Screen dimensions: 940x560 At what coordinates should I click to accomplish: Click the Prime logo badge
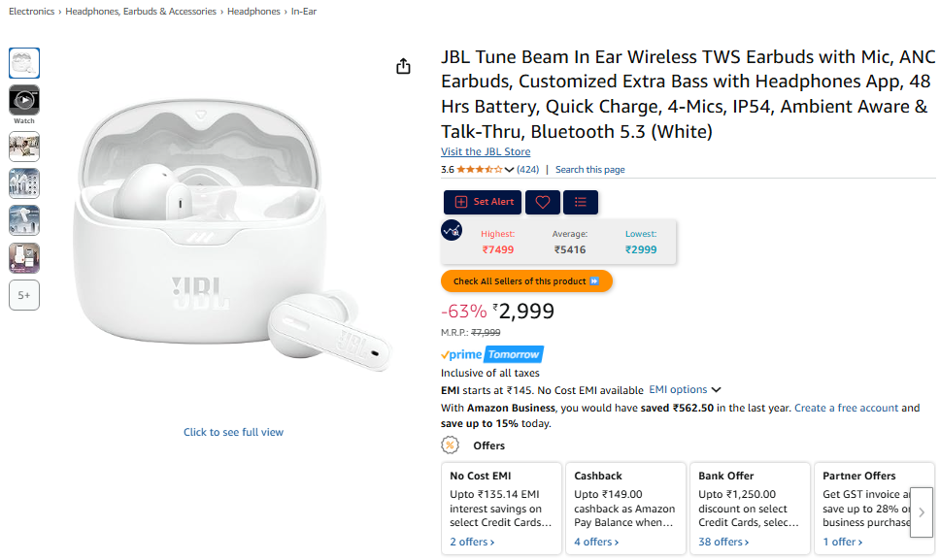(462, 355)
